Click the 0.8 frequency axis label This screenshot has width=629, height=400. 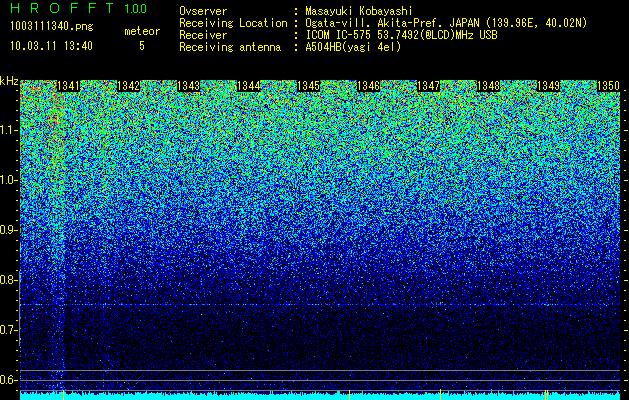pos(9,280)
